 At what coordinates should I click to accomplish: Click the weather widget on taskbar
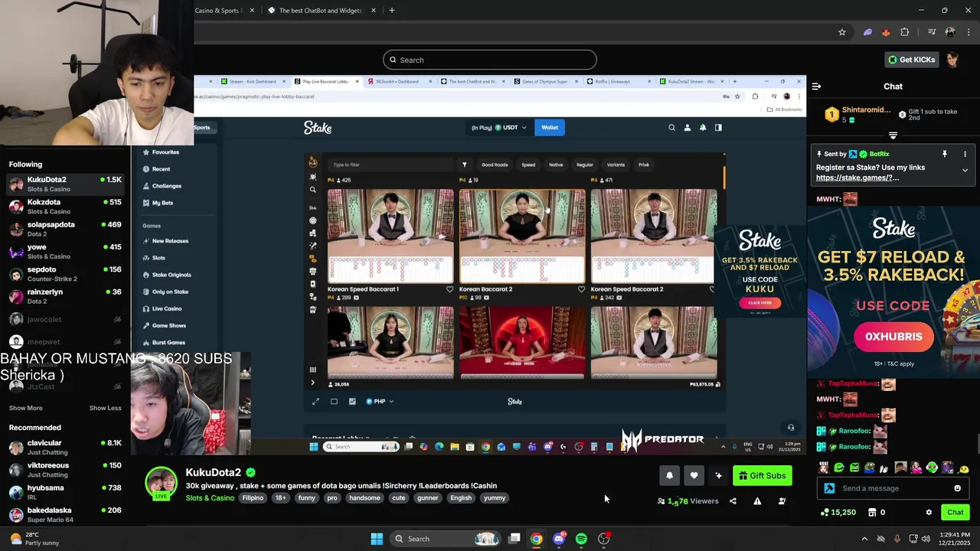coord(34,539)
